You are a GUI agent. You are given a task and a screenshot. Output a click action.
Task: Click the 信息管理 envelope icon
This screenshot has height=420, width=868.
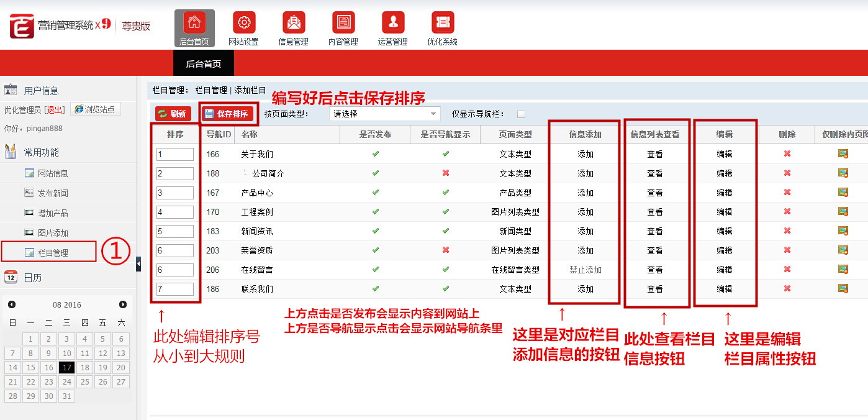pyautogui.click(x=294, y=23)
